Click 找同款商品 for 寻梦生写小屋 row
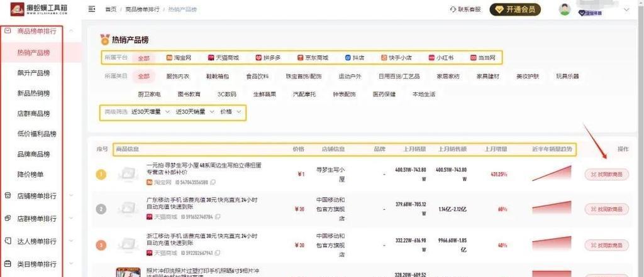Viewport: 644px width, 277px height. pos(607,175)
